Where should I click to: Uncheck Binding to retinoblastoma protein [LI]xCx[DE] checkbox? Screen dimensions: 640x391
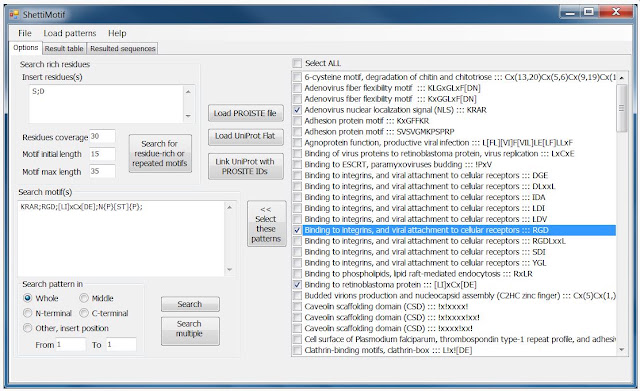297,285
